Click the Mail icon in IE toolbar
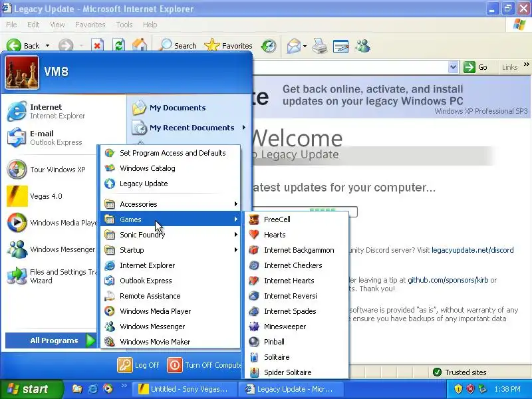532x399 pixels. click(x=293, y=45)
